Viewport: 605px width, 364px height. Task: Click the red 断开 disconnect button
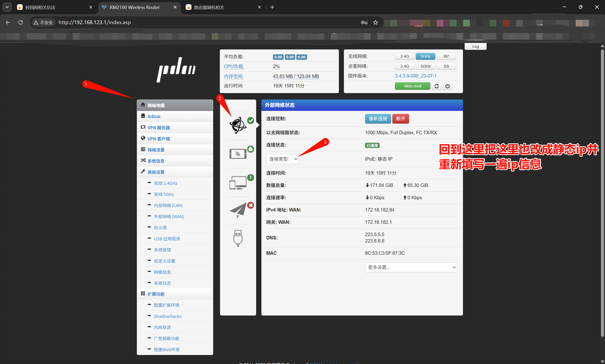pos(400,119)
